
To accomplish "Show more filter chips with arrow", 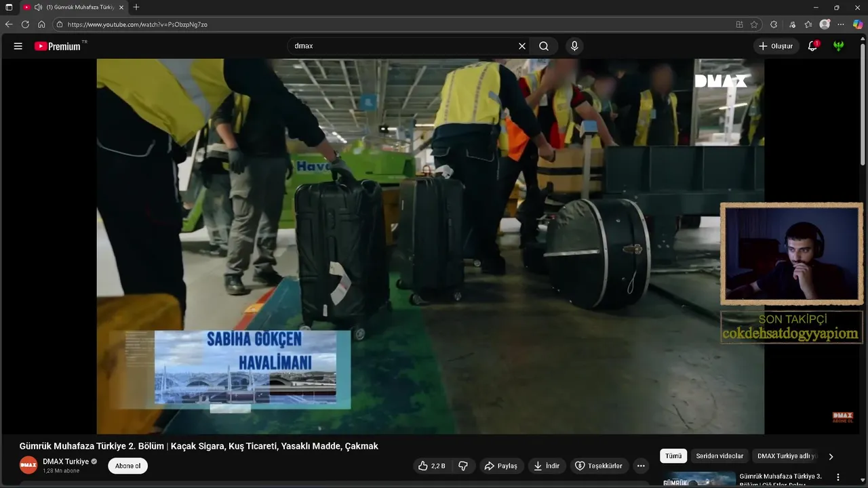I will [x=831, y=456].
